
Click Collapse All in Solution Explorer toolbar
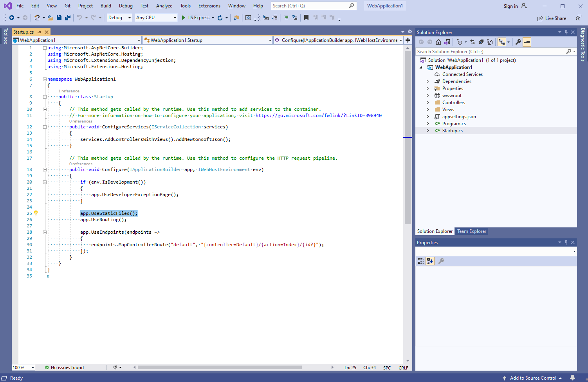pyautogui.click(x=481, y=42)
